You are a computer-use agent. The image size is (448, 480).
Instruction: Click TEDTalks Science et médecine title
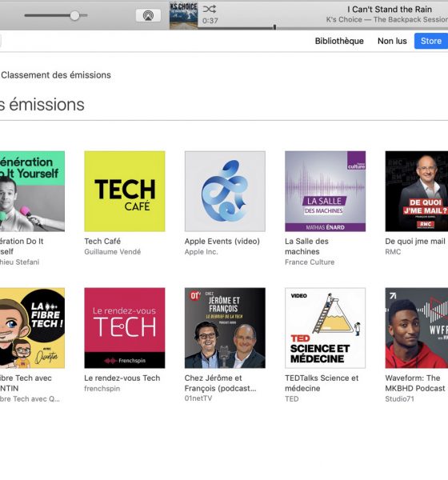click(322, 383)
